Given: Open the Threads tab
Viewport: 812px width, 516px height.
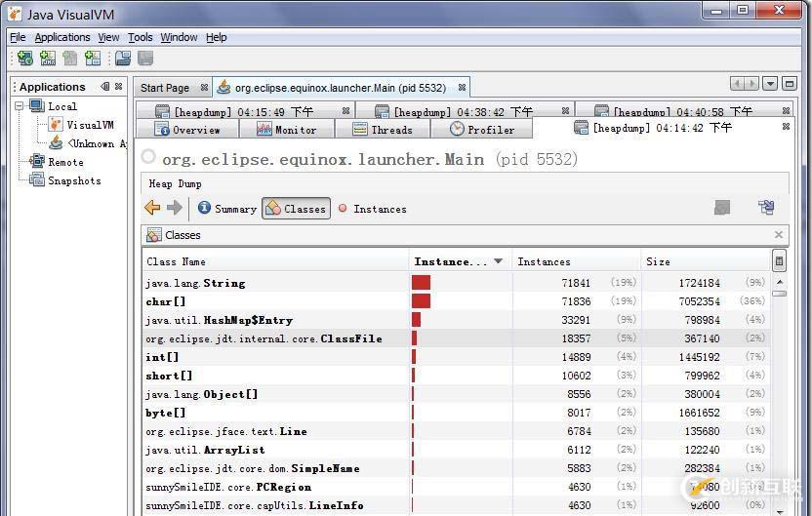Looking at the screenshot, I should click(383, 130).
